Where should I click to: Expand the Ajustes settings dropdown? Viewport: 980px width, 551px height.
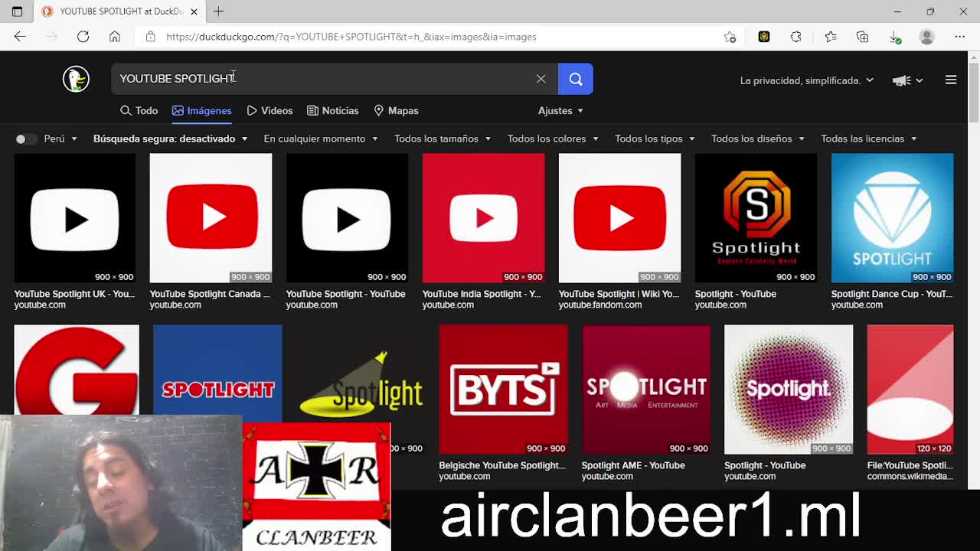[x=560, y=111]
